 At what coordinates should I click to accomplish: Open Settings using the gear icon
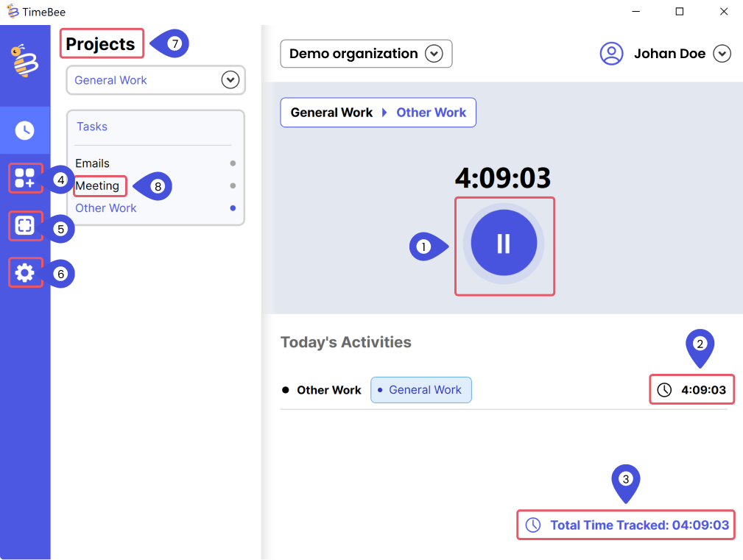pyautogui.click(x=25, y=272)
